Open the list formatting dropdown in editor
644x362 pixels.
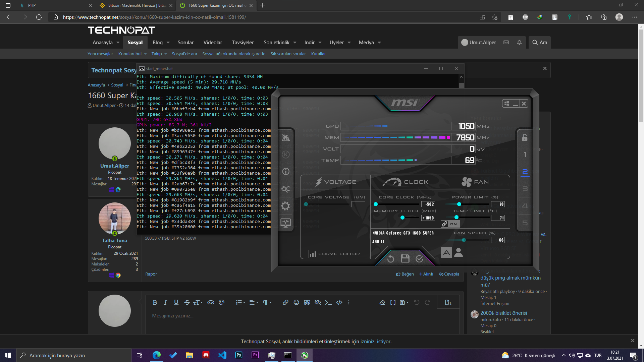(240, 302)
